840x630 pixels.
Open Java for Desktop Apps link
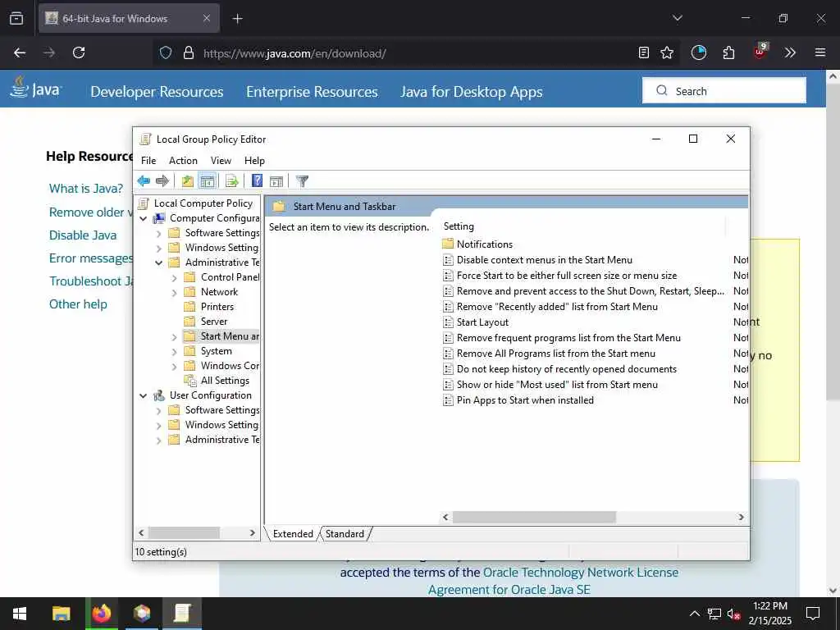coord(472,92)
